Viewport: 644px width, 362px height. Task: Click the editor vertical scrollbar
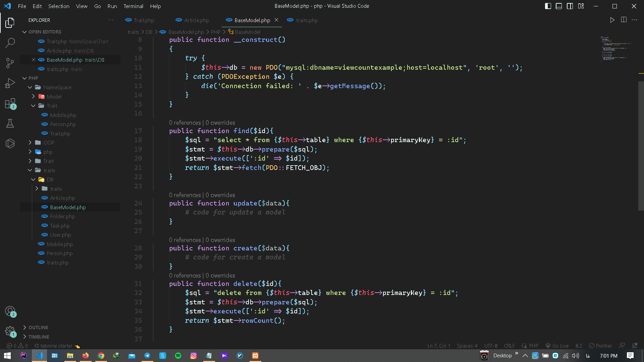coord(641,146)
